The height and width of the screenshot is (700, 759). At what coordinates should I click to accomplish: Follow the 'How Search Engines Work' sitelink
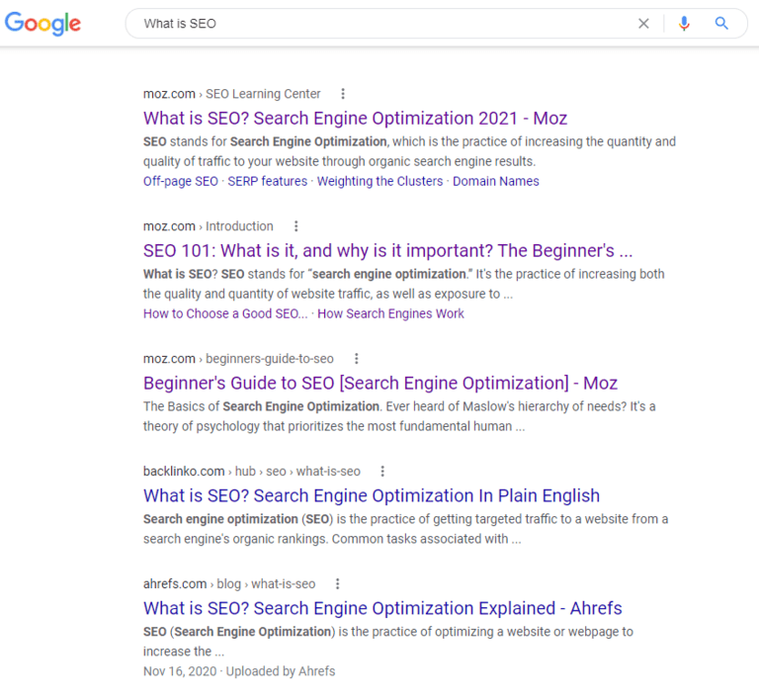tap(390, 313)
